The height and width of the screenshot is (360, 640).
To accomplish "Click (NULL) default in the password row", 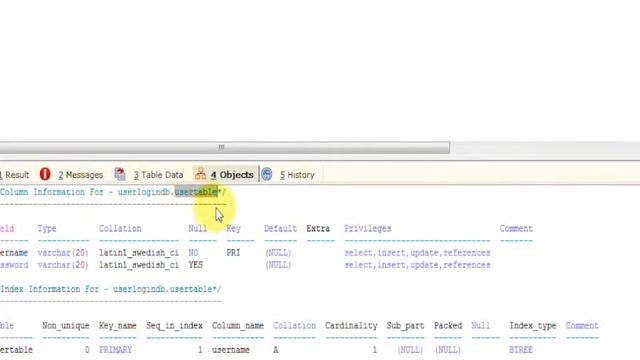I will pyautogui.click(x=278, y=265).
